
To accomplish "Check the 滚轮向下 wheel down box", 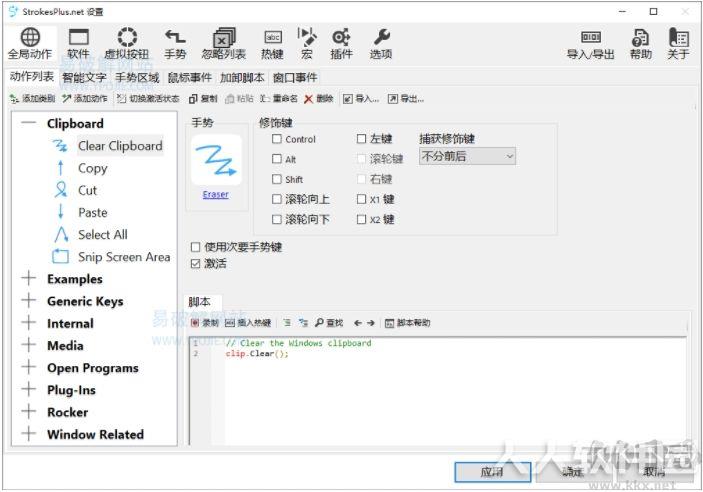I will (277, 219).
